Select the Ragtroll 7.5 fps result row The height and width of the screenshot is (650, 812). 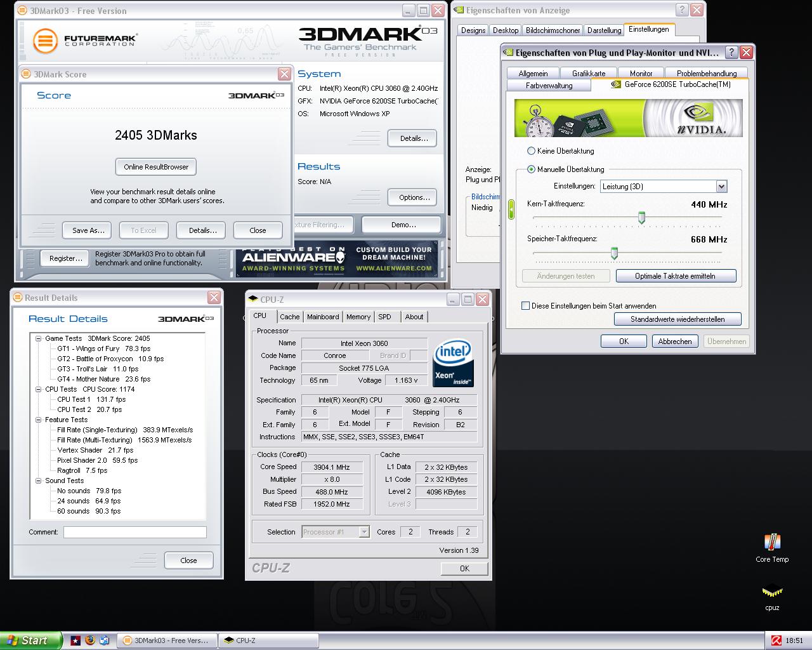[82, 470]
